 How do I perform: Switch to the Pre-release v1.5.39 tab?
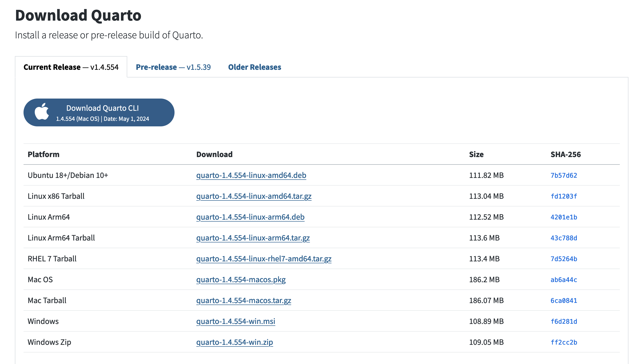click(x=173, y=67)
